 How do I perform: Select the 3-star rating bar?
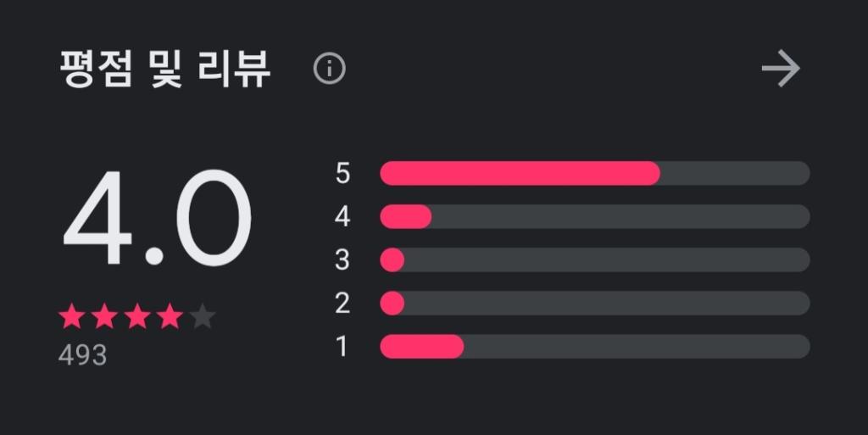click(x=595, y=259)
